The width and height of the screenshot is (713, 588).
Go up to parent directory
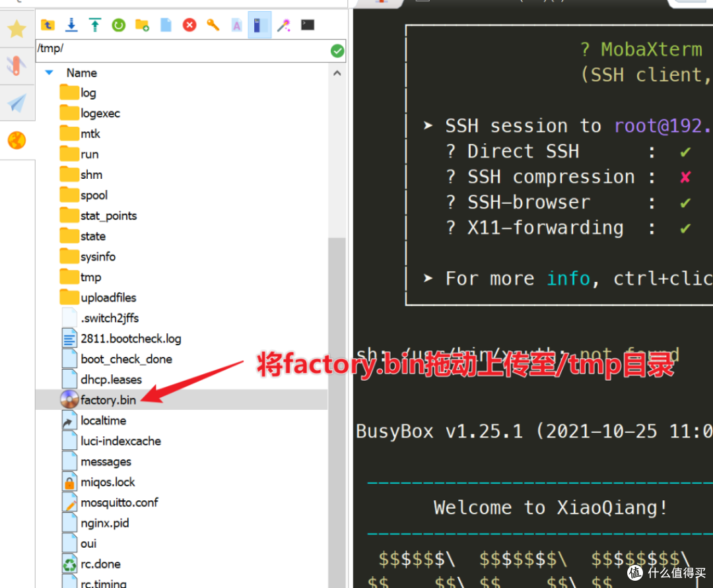(x=48, y=24)
